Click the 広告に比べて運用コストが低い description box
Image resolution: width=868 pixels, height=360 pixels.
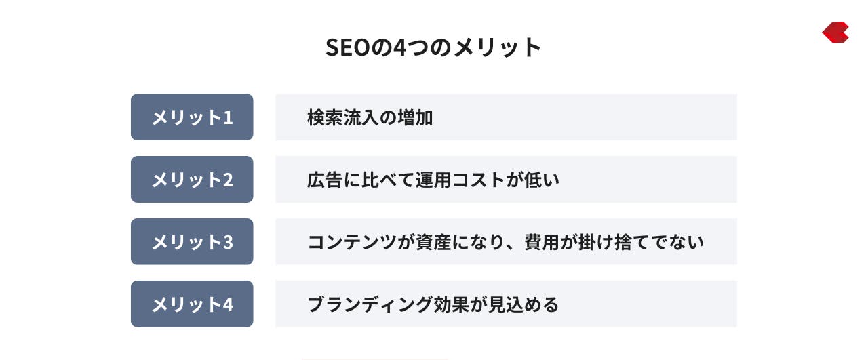coord(506,180)
